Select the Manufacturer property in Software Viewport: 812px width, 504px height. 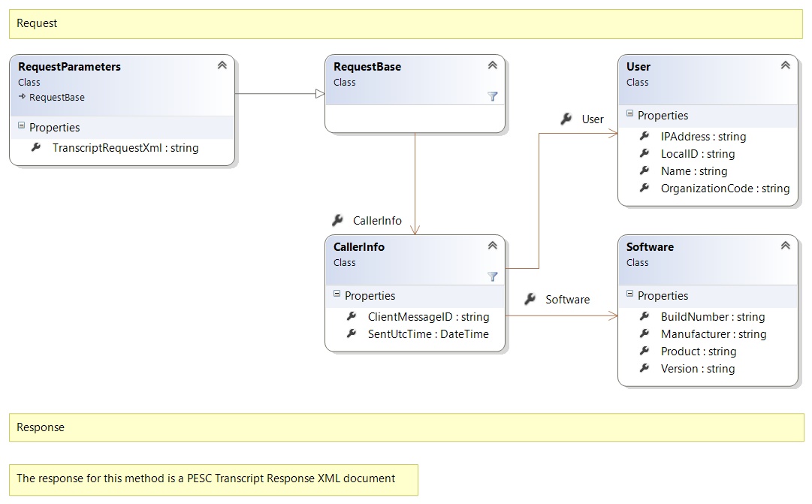click(713, 334)
